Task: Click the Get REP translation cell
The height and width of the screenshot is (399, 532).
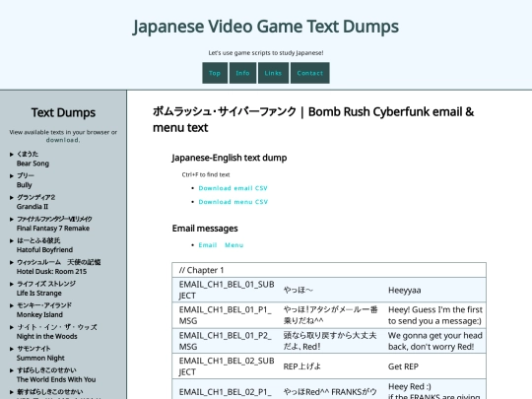Action: tap(435, 366)
